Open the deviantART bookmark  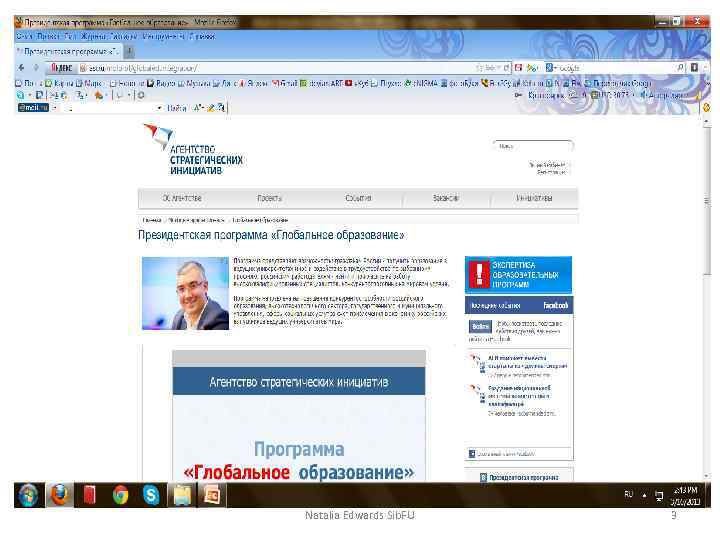point(321,84)
